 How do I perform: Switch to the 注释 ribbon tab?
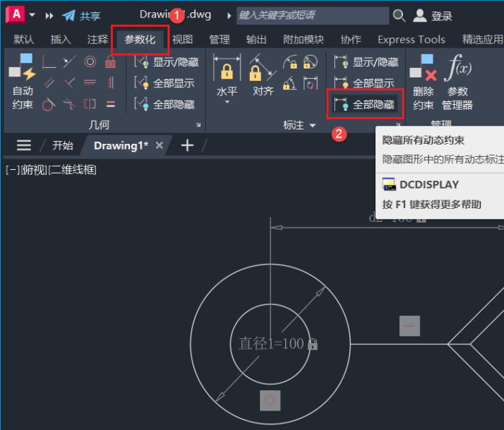(97, 39)
